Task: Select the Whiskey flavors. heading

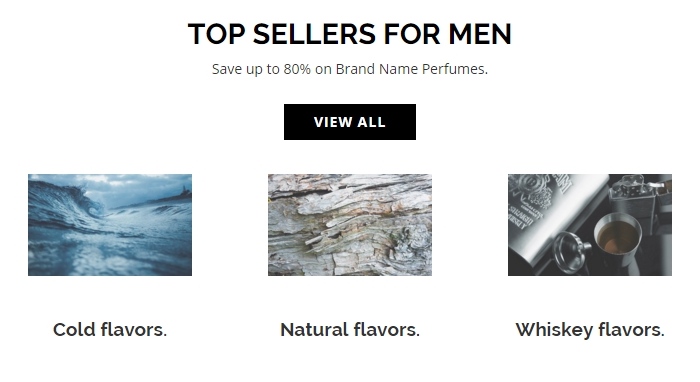Action: (590, 330)
